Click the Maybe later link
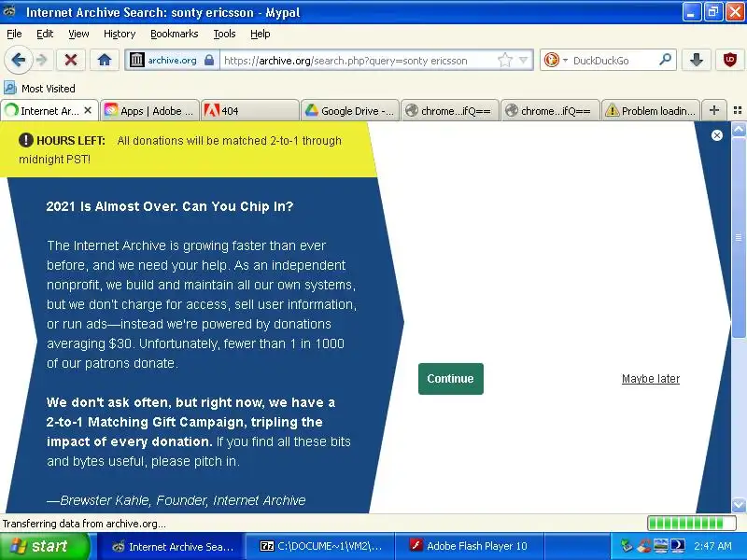The image size is (747, 560). 650,379
